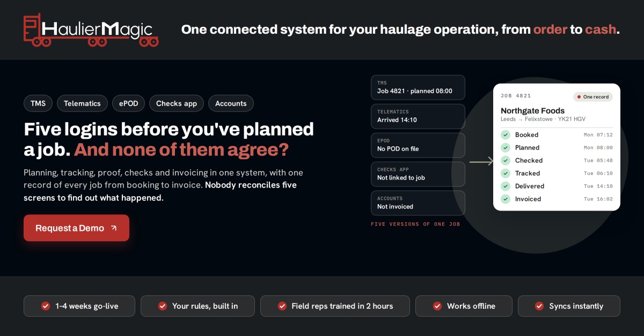The height and width of the screenshot is (336, 644).
Task: Click the word order in the tagline
Action: [550, 29]
